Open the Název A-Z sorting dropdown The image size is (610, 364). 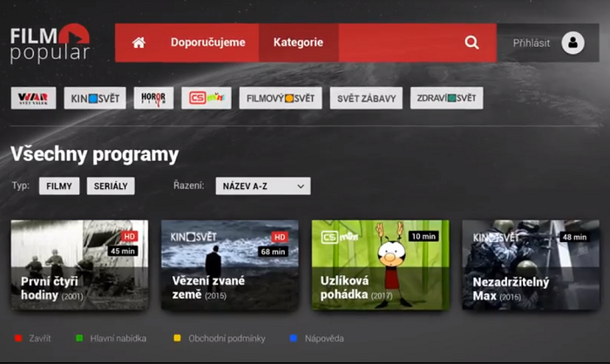tap(263, 185)
